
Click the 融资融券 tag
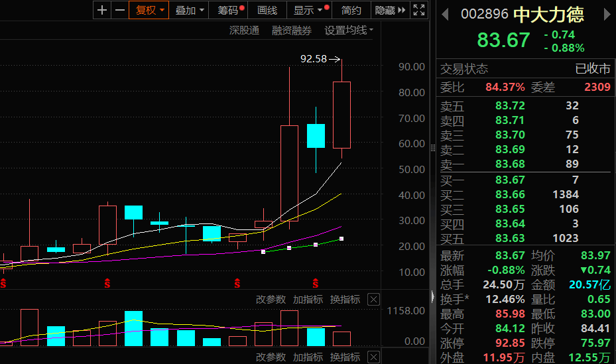292,30
